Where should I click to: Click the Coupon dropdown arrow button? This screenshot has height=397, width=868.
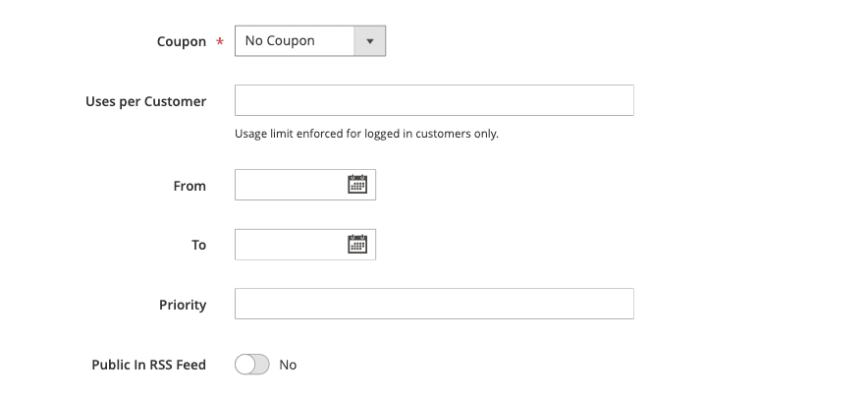[370, 41]
